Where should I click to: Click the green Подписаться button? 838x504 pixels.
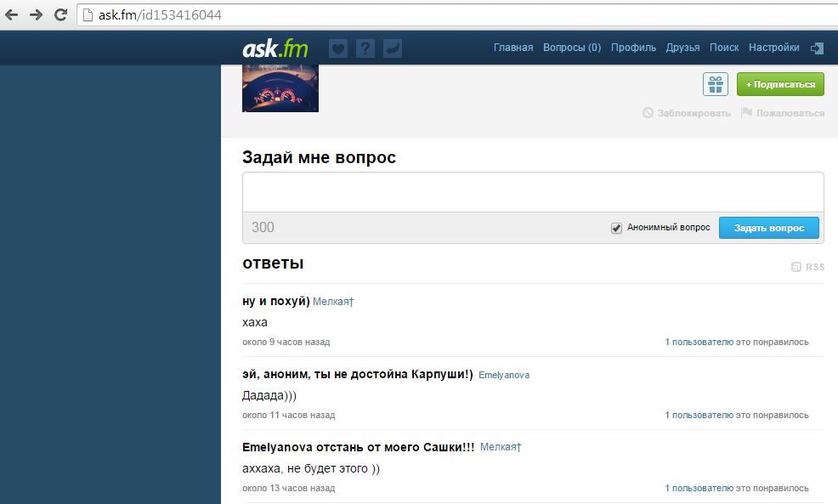[x=780, y=84]
